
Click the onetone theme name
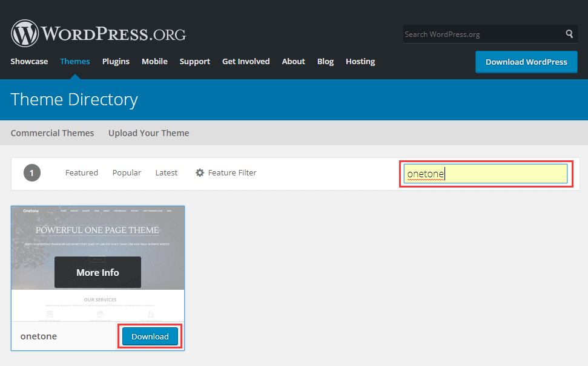coord(39,336)
